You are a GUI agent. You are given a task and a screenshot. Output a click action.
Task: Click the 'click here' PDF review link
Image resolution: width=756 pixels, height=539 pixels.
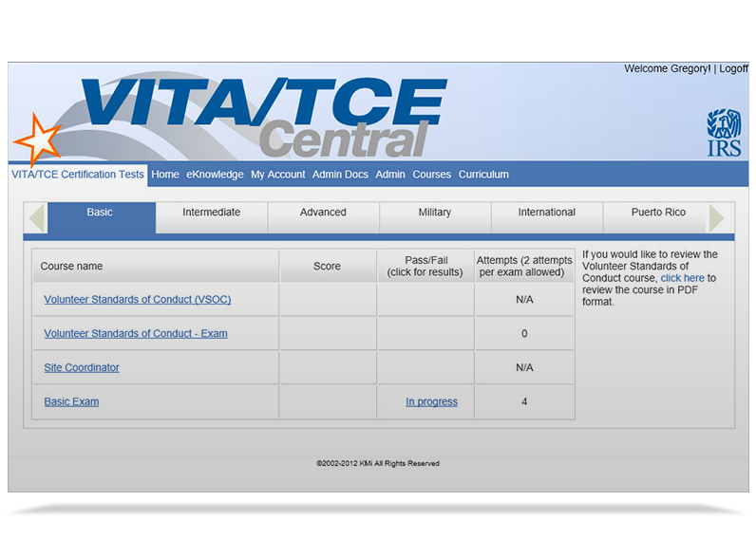(682, 278)
